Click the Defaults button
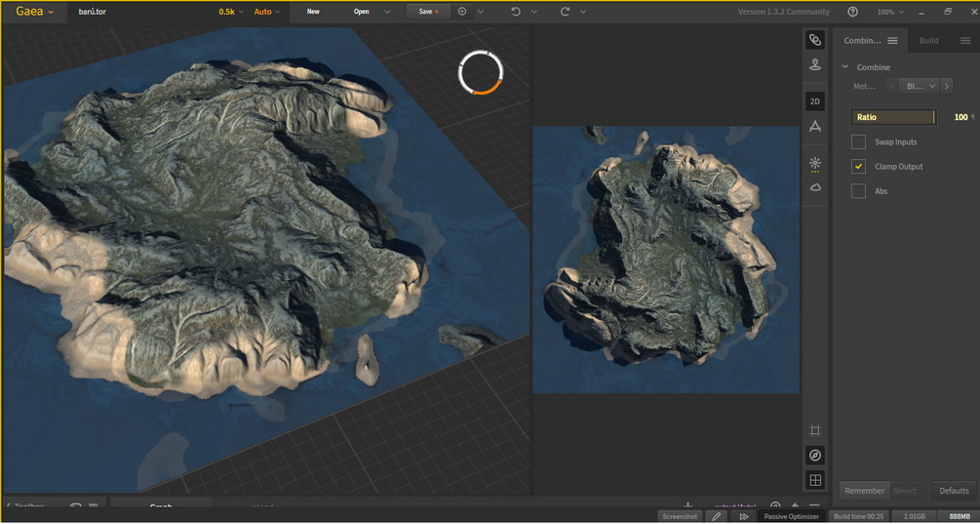The height and width of the screenshot is (524, 980). pyautogui.click(x=953, y=491)
